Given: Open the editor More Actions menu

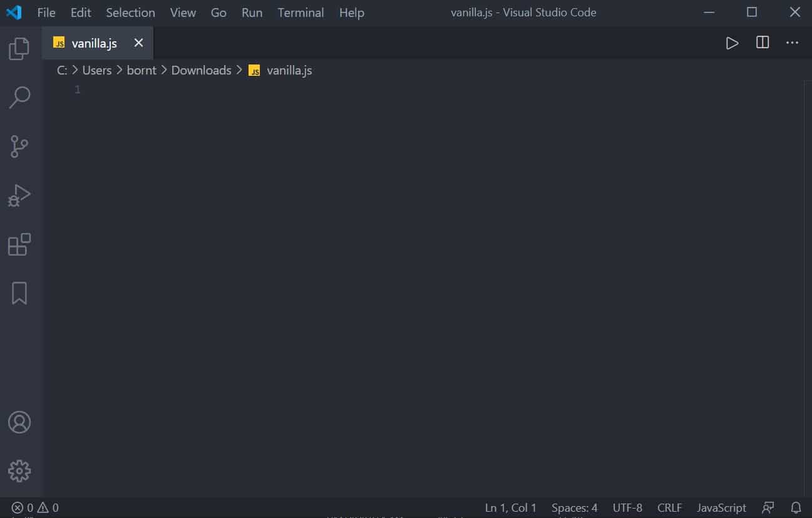Looking at the screenshot, I should [792, 43].
